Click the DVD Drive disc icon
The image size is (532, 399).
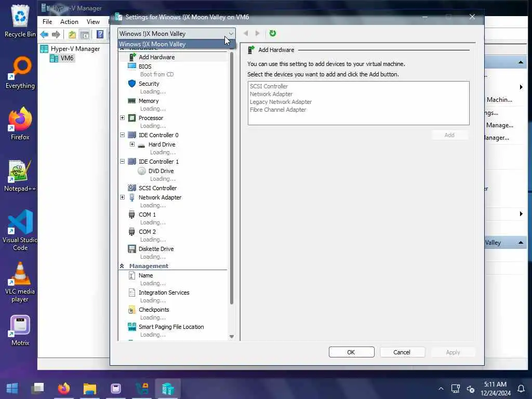click(141, 171)
